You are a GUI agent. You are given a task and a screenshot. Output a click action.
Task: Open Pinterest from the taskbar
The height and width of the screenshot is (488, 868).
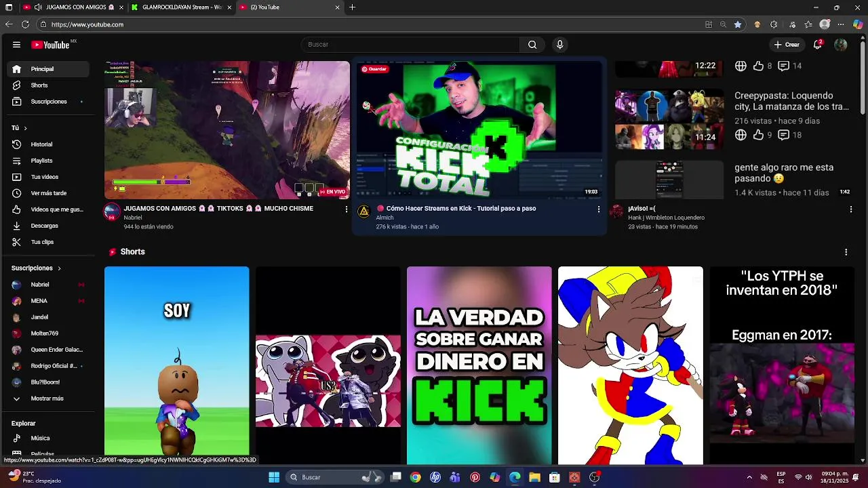coord(475,477)
